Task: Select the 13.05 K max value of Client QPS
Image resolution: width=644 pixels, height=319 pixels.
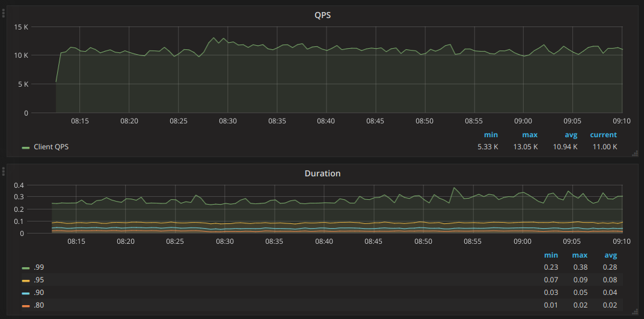Action: tap(526, 147)
